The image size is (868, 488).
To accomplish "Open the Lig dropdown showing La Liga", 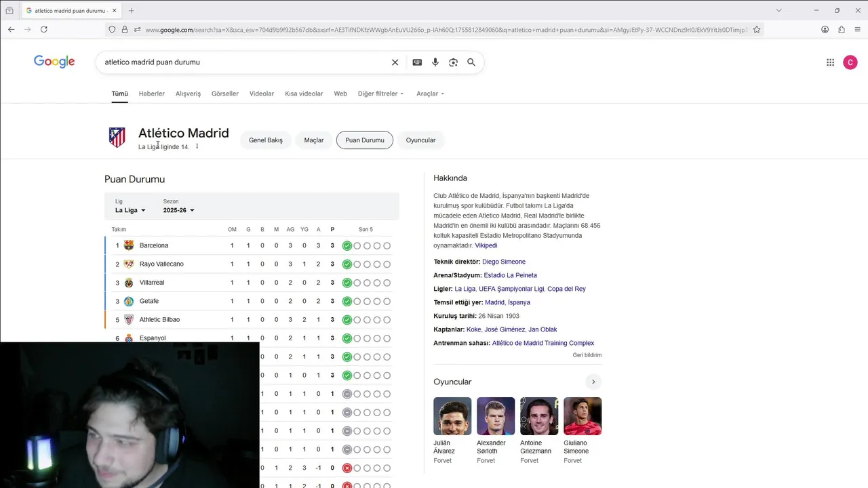I will [x=130, y=210].
